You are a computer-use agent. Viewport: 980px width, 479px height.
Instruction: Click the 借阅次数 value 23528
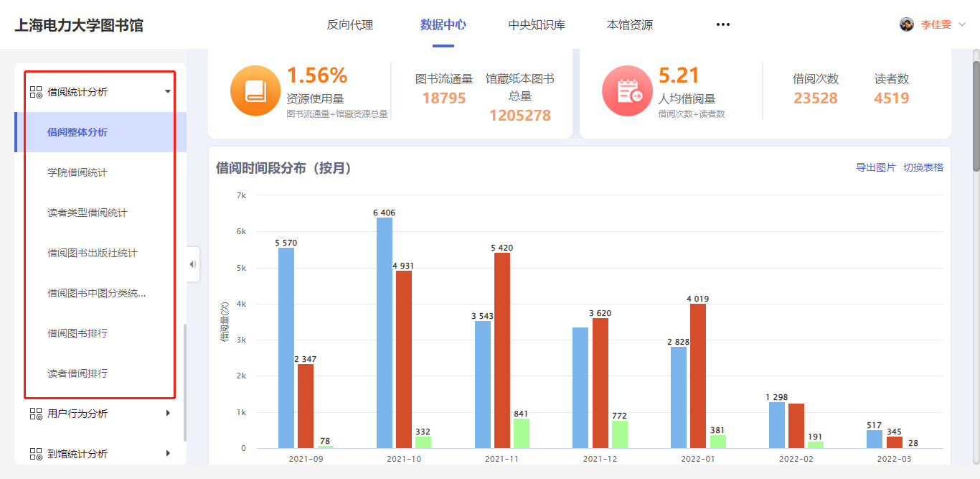816,98
